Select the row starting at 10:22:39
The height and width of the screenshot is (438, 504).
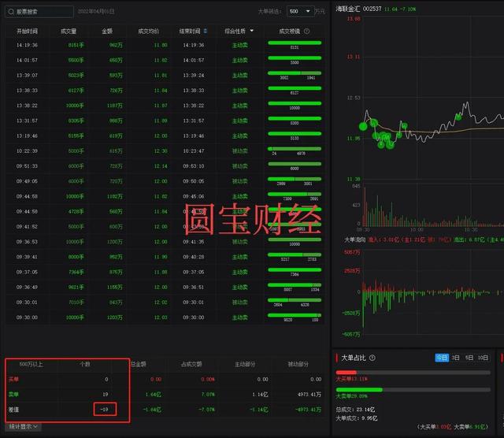pyautogui.click(x=165, y=151)
